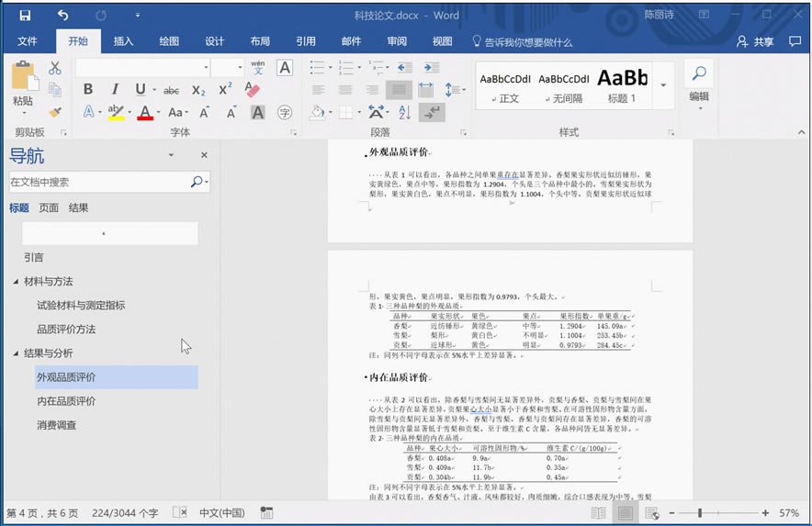
Task: Toggle underline formatting
Action: [141, 89]
